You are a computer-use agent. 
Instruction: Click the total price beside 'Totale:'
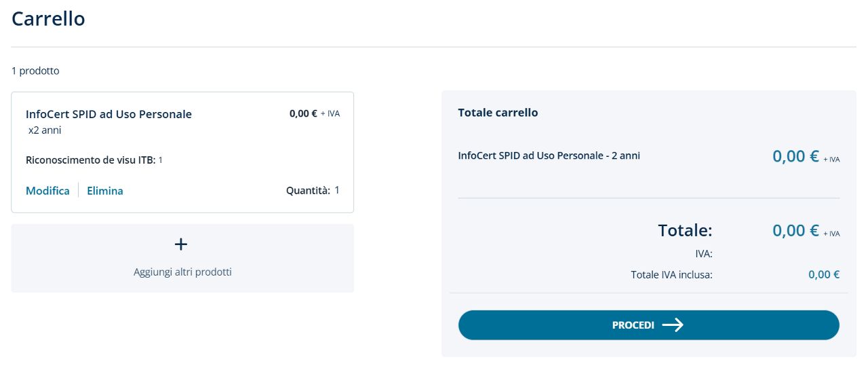point(795,230)
